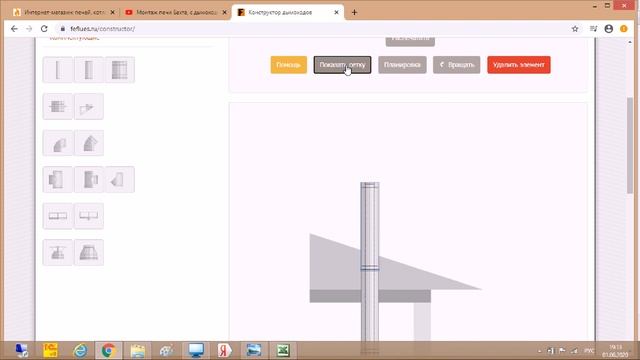This screenshot has height=360, width=640.
Task: Choose the chimney cap element
Action: 58,253
